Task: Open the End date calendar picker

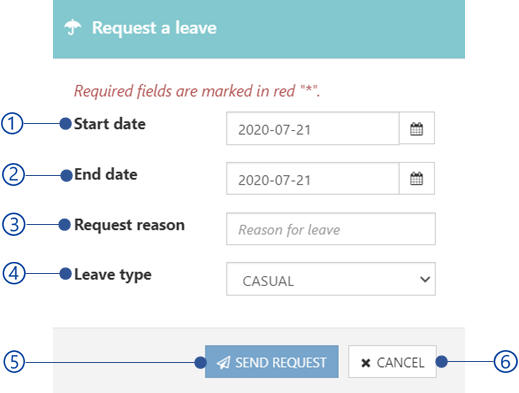Action: point(417,179)
